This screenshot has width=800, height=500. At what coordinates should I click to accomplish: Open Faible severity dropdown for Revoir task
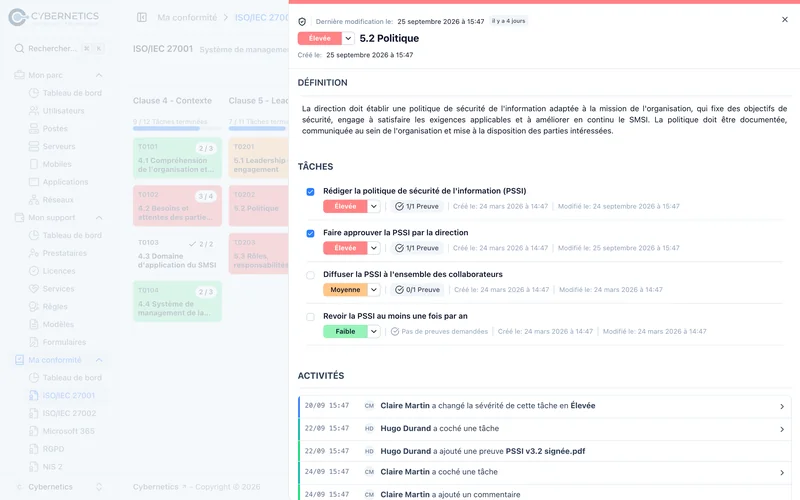click(373, 332)
